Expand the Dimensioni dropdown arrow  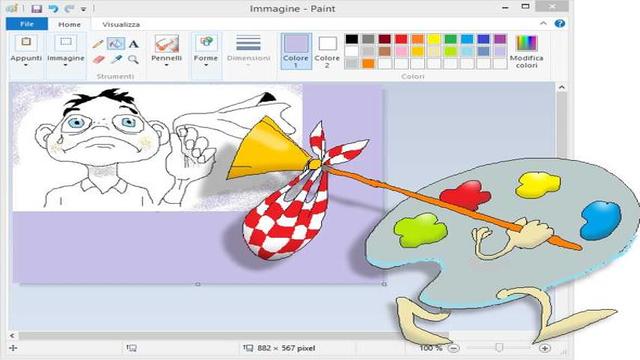(248, 65)
